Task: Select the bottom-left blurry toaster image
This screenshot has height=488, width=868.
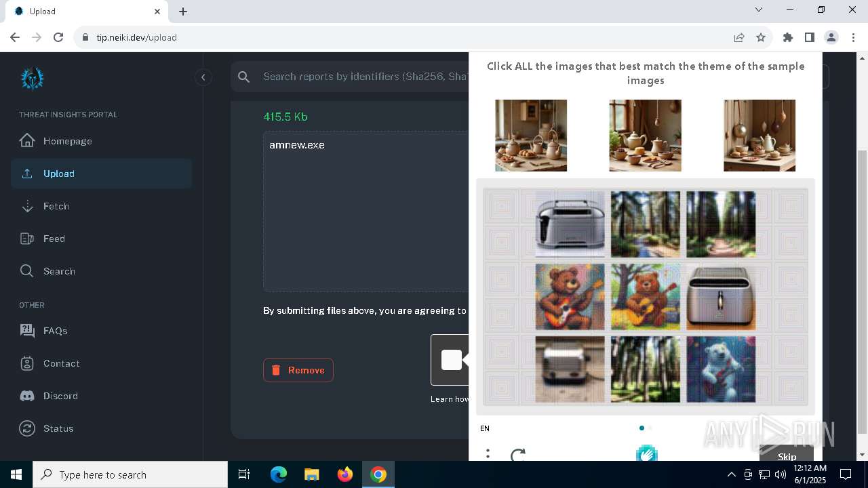Action: [570, 369]
